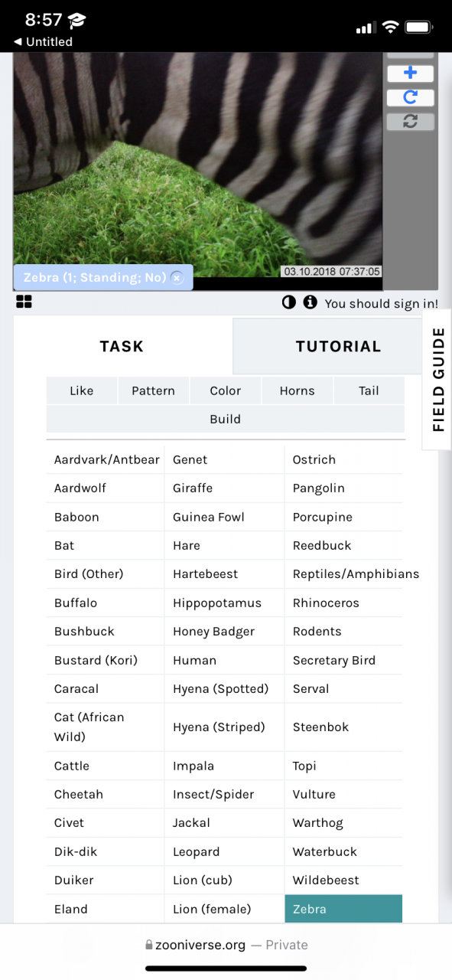Viewport: 452px width, 980px height.
Task: Click the grey reset view icon
Action: pyautogui.click(x=410, y=122)
